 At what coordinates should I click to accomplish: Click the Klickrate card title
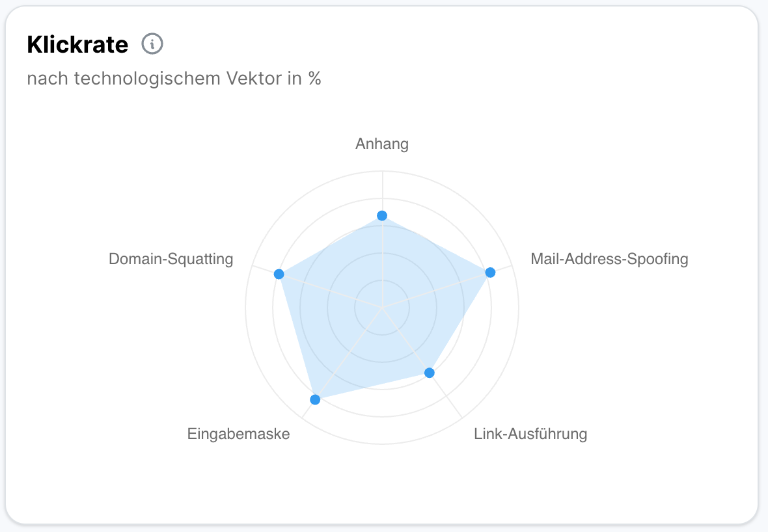(x=77, y=45)
